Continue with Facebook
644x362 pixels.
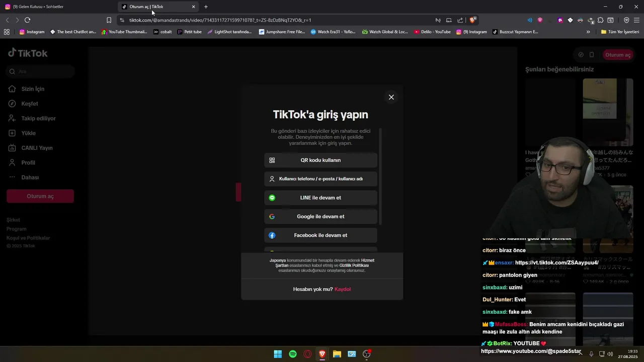pos(320,235)
